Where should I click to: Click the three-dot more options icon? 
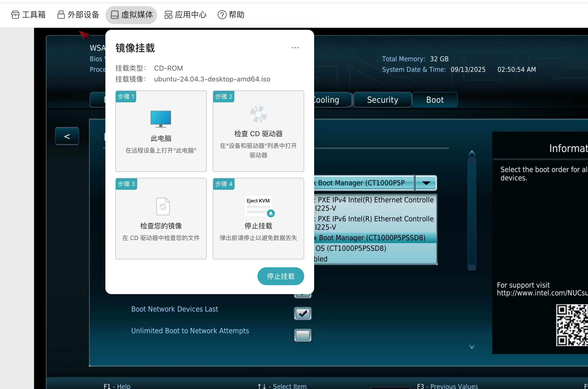pyautogui.click(x=295, y=48)
